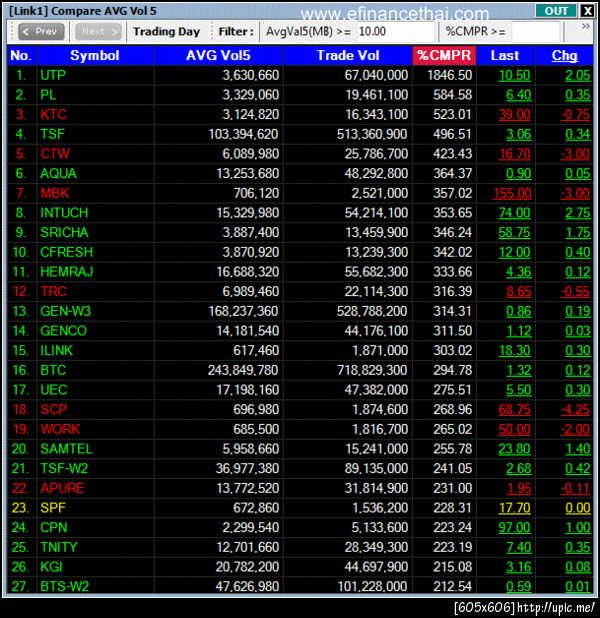Image resolution: width=600 pixels, height=618 pixels.
Task: Click SAMTEL change value 1.40
Action: tap(578, 449)
